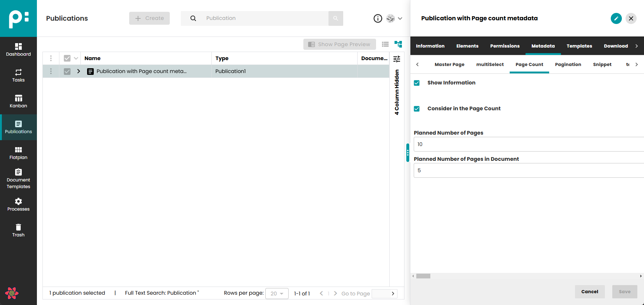Viewport: 644px width, 305px height.
Task: Expand the Publication with Page count row
Action: (79, 71)
